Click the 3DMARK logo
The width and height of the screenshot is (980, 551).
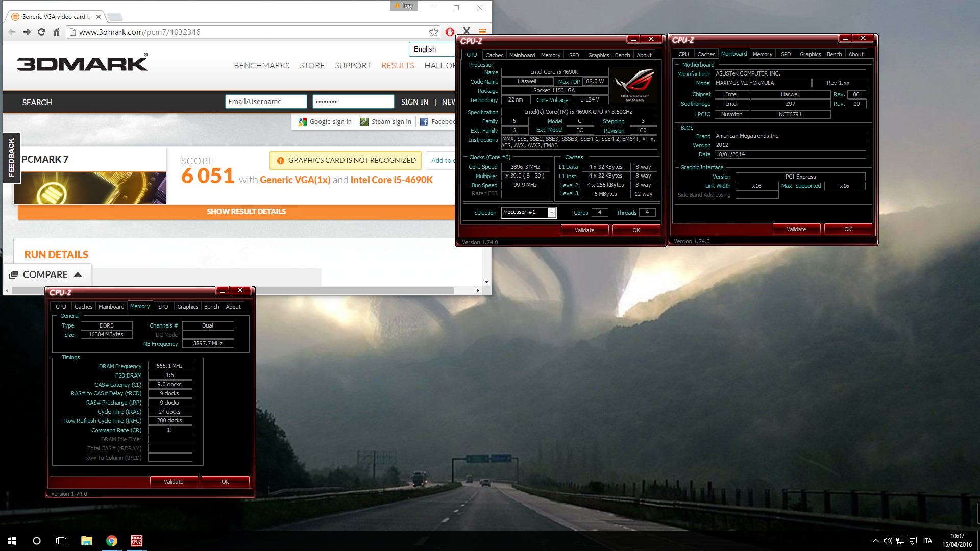tap(82, 62)
